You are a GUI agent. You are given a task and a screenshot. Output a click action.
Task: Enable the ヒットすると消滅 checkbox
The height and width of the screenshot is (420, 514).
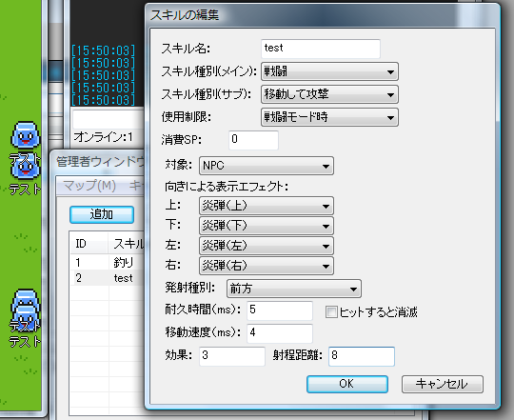coord(331,312)
